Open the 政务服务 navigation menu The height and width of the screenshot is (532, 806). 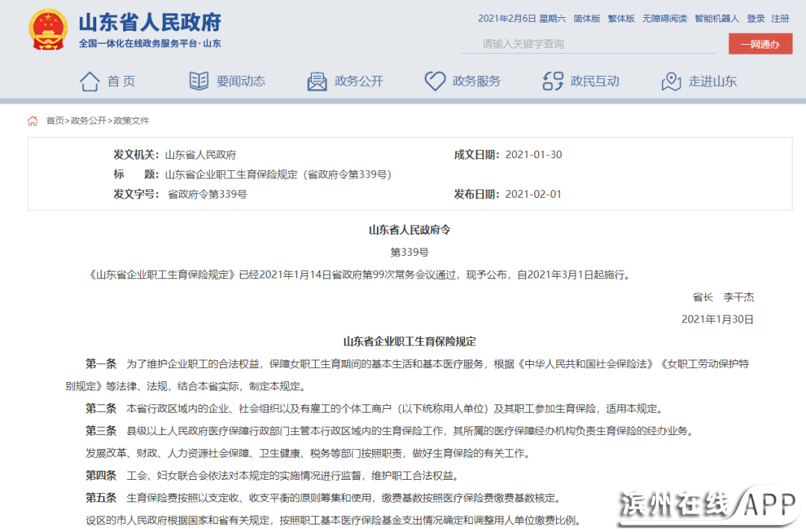pyautogui.click(x=476, y=81)
